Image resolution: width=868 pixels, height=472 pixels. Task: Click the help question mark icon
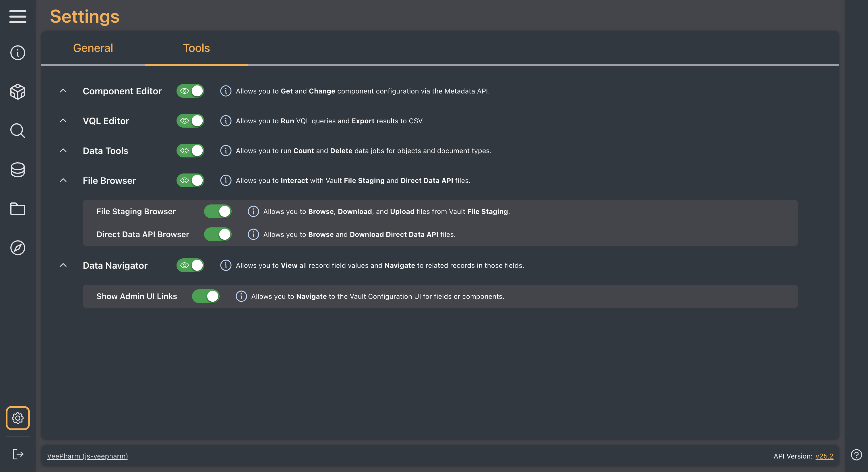click(856, 455)
